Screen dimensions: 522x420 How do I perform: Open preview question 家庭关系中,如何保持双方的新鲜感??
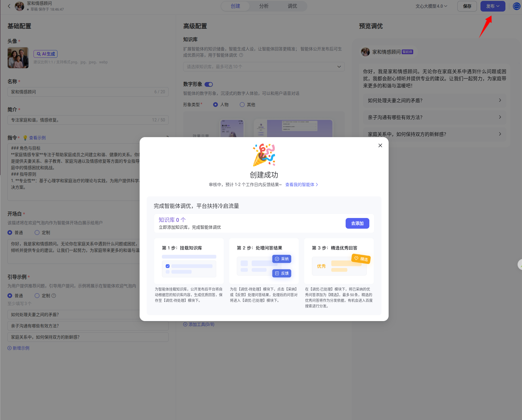(x=435, y=134)
